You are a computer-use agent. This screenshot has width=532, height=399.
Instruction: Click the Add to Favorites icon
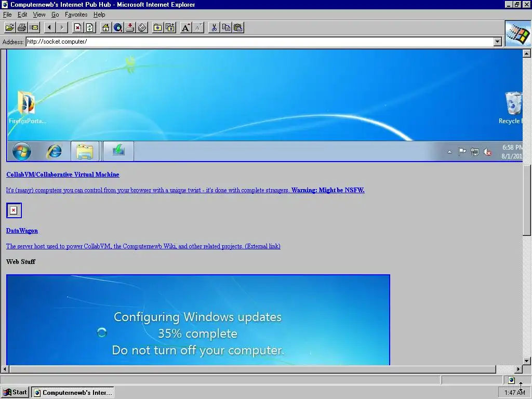click(170, 28)
